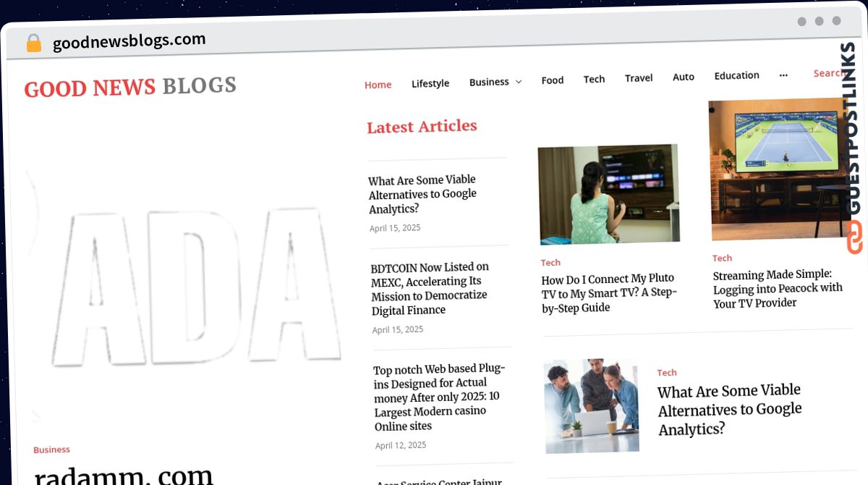Open the Home menu item

(378, 85)
